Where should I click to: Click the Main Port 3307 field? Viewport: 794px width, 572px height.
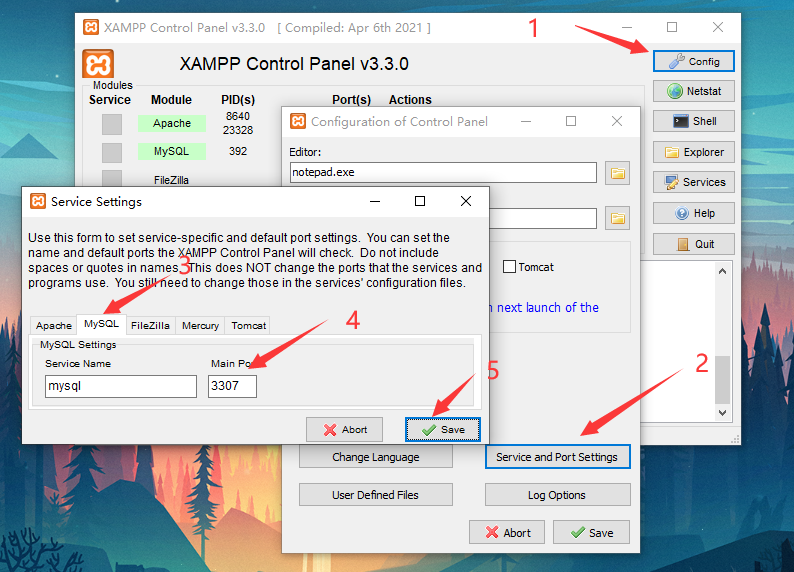tap(232, 386)
